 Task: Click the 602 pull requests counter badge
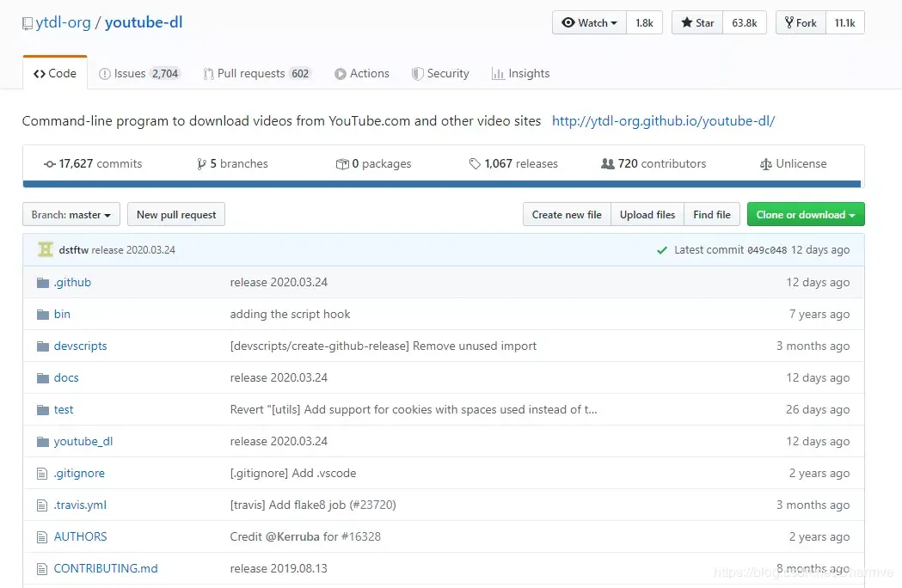(x=300, y=74)
